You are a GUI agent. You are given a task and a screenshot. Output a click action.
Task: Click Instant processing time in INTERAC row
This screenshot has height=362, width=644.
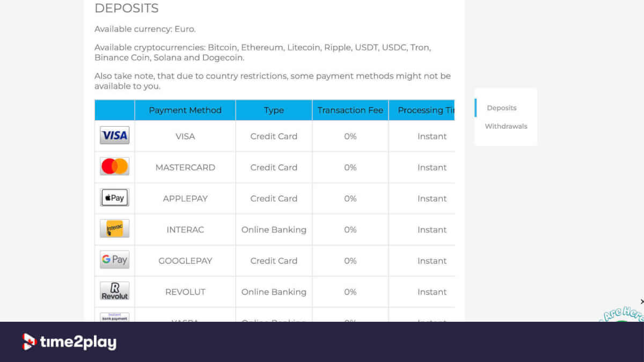tap(432, 230)
